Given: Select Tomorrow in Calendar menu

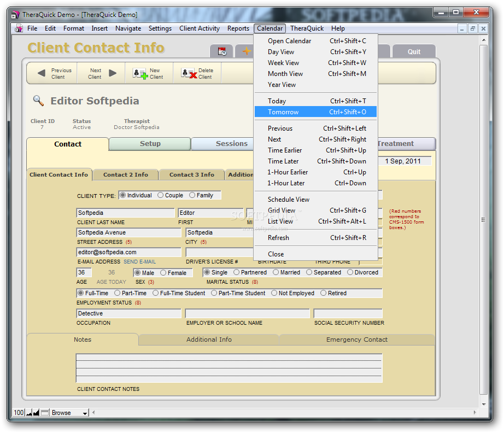Looking at the screenshot, I should click(x=315, y=112).
